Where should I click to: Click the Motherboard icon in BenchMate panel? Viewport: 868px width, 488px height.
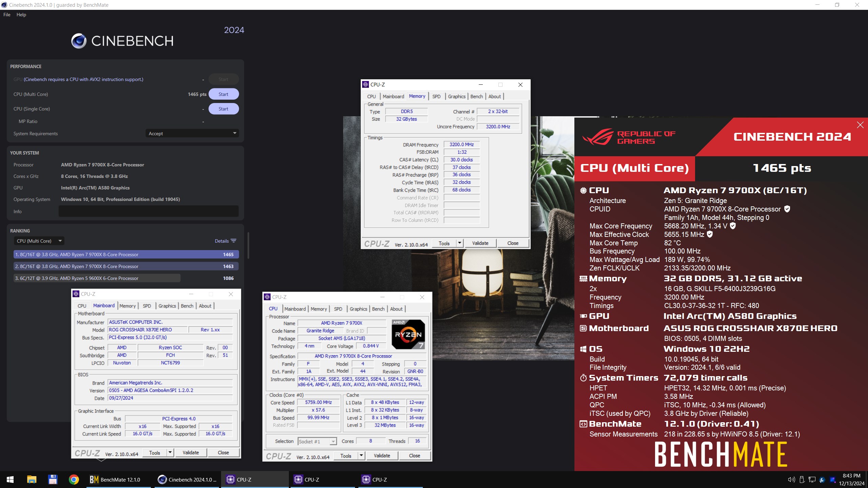(x=583, y=328)
